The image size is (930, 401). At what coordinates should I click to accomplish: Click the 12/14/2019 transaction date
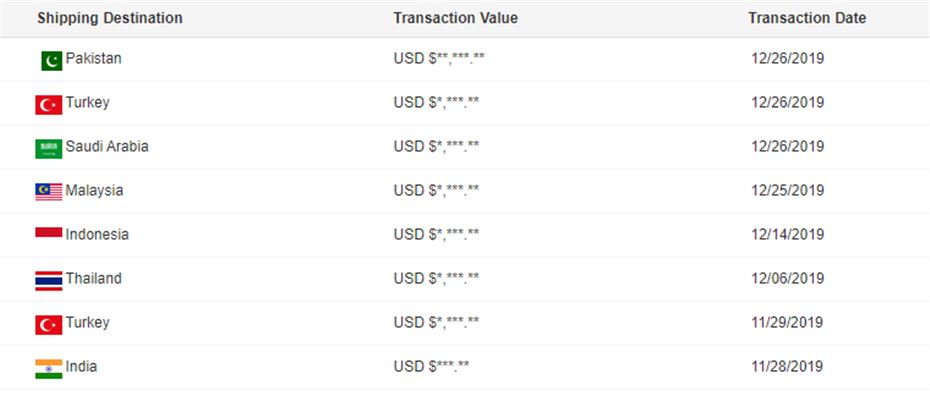[x=788, y=234]
